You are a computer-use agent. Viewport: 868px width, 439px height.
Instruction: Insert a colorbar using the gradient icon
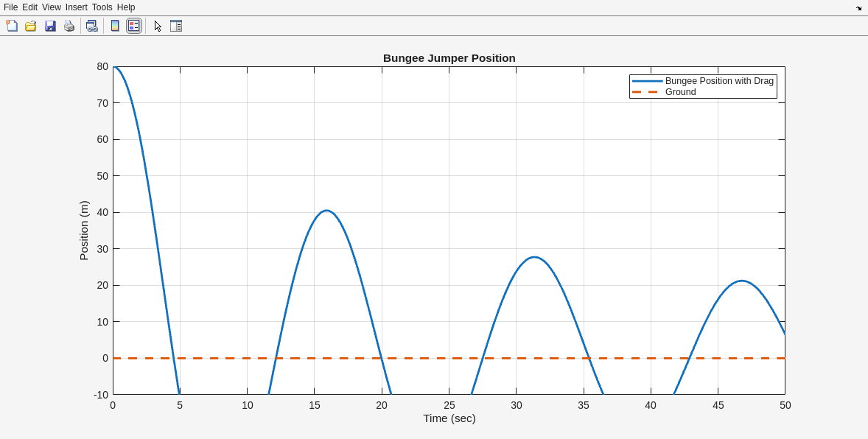pyautogui.click(x=115, y=26)
